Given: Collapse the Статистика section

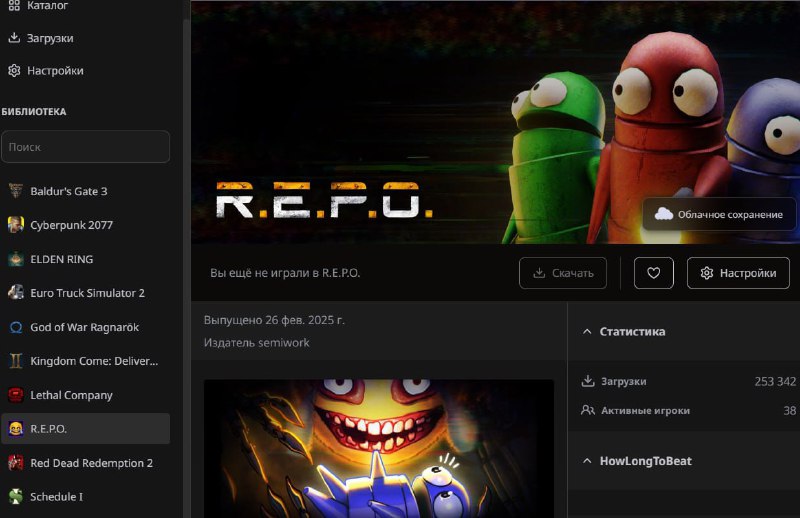Looking at the screenshot, I should click(x=587, y=332).
